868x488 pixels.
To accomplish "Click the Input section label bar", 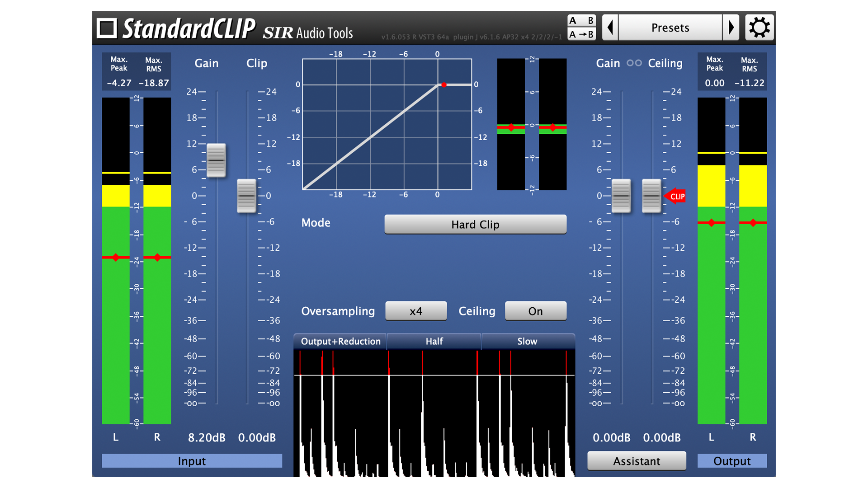I will 192,461.
